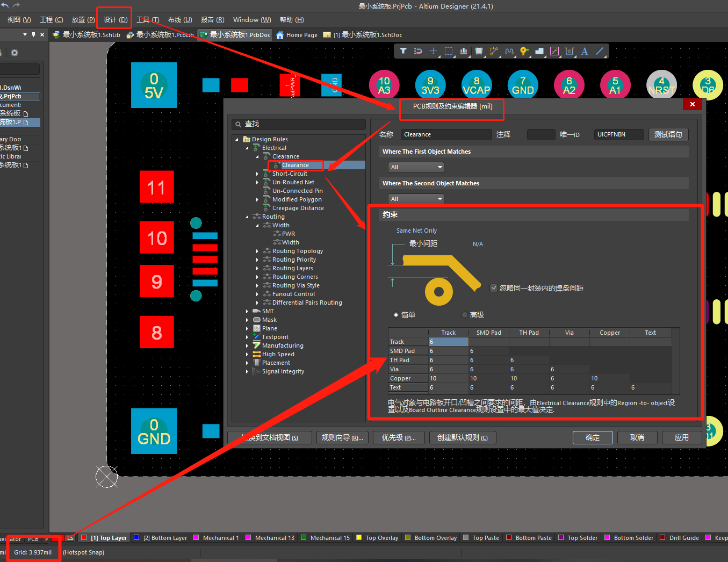The image size is (728, 562).
Task: Open the 布线 (U) menu
Action: point(180,20)
